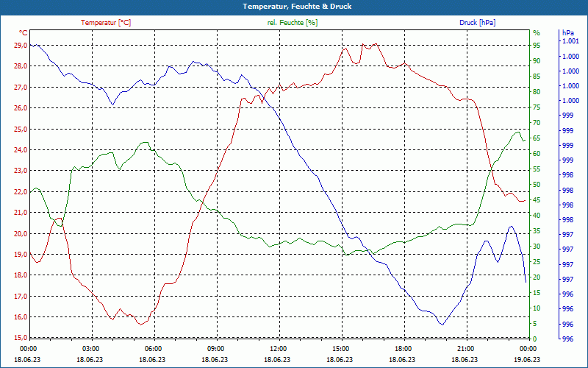Click the green '%' axis unit label

537,33
